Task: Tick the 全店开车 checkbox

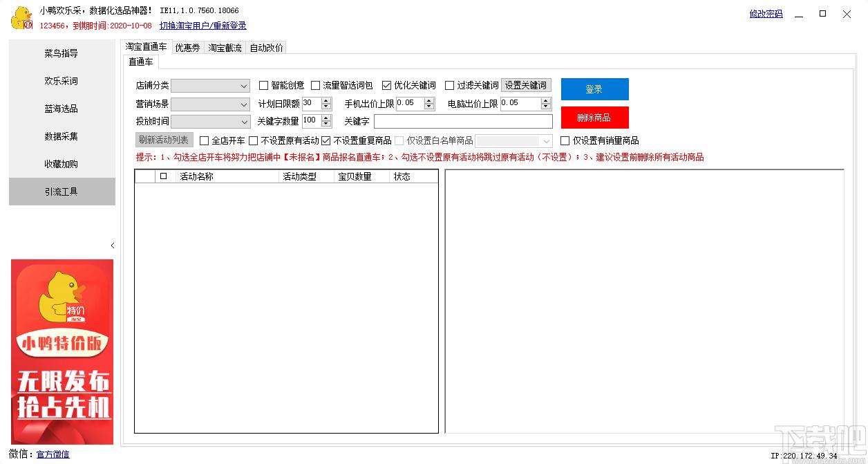Action: [x=204, y=141]
